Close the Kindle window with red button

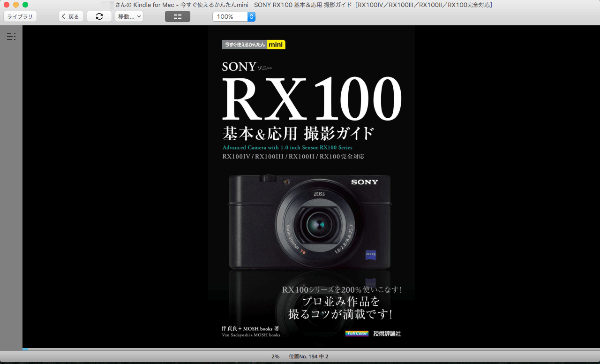pos(7,5)
